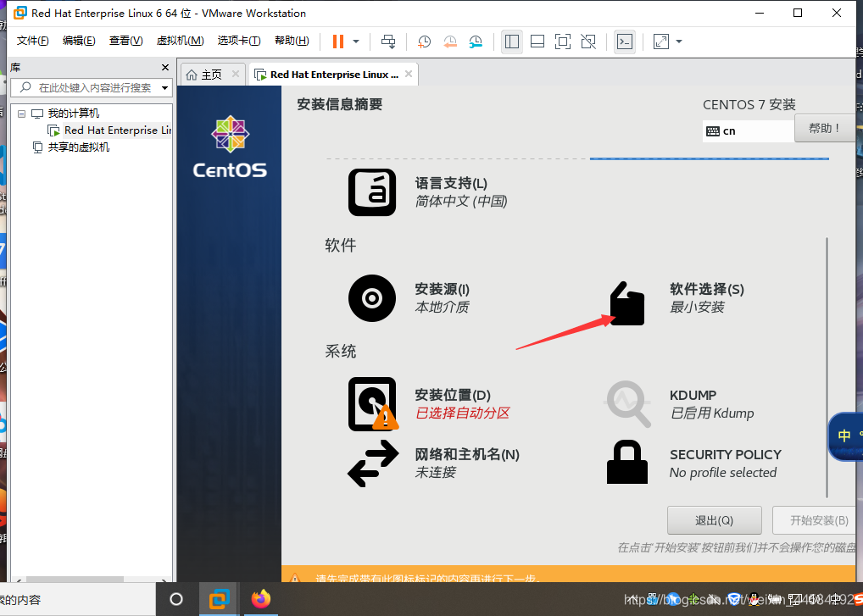Viewport: 863px width, 616px height.
Task: Click the No profile selected text
Action: pos(722,473)
